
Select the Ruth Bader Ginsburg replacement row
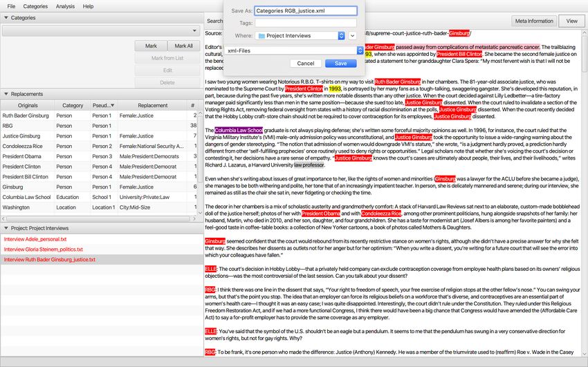click(x=99, y=115)
